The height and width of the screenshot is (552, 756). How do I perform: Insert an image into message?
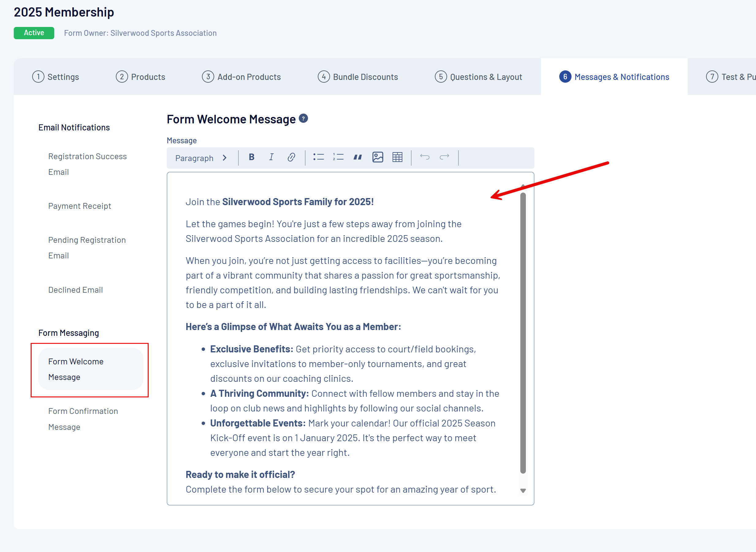click(378, 157)
